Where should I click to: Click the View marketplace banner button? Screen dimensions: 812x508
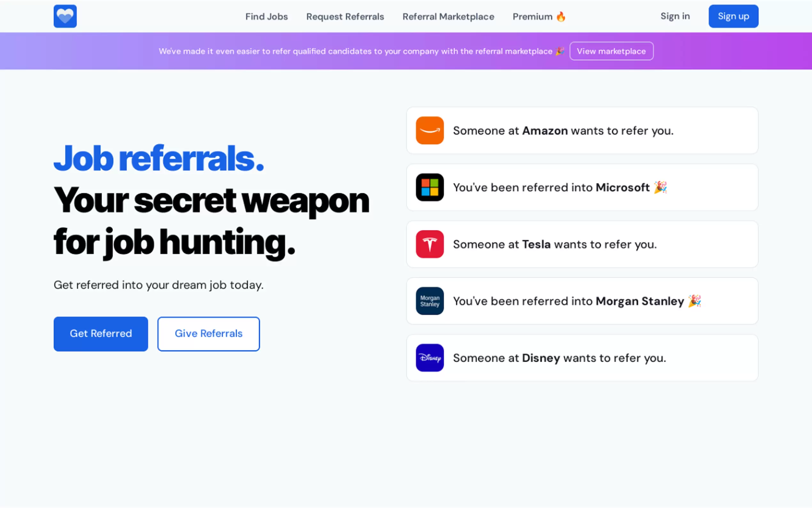tap(611, 51)
